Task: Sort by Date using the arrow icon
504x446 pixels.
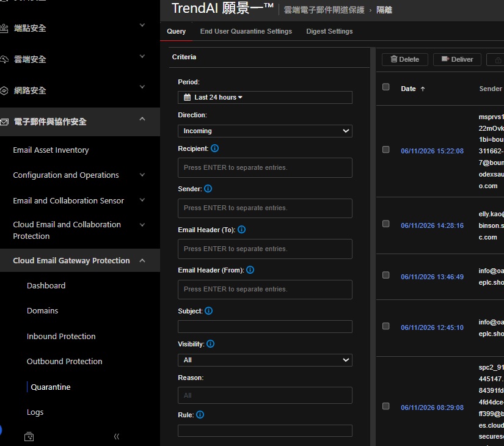Action: (x=423, y=89)
